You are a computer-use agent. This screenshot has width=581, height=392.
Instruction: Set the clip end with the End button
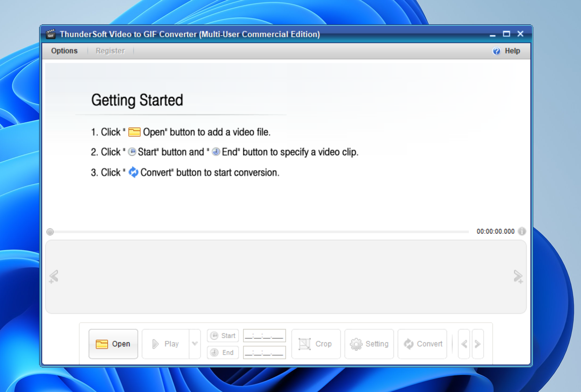[223, 352]
